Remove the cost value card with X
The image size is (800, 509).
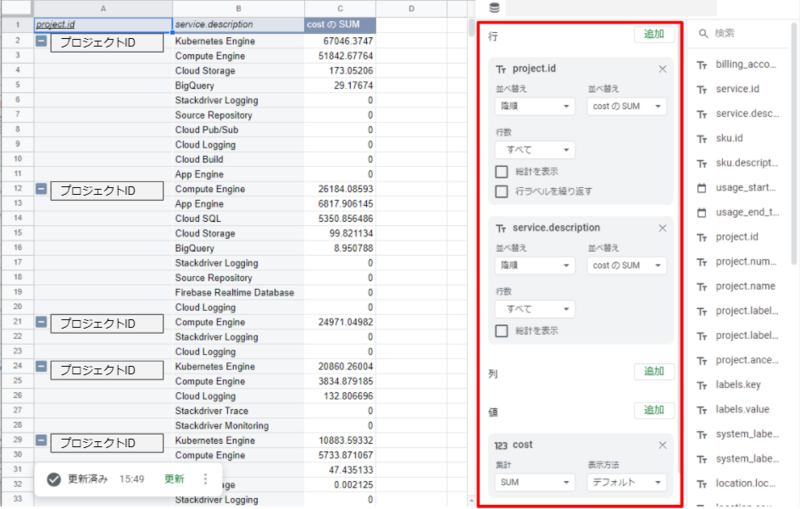pos(662,445)
